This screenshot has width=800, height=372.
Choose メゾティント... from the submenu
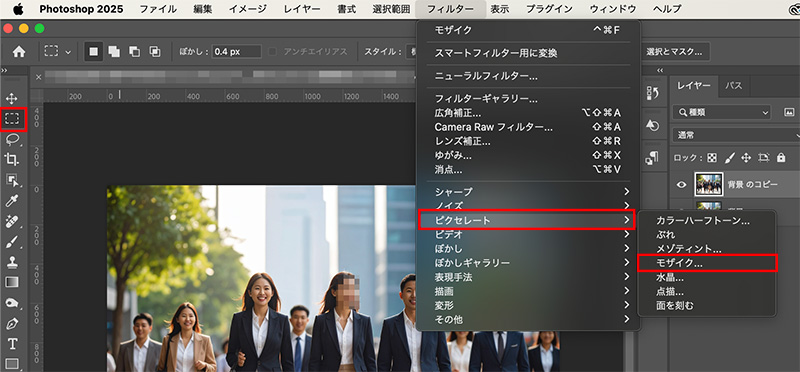point(707,249)
